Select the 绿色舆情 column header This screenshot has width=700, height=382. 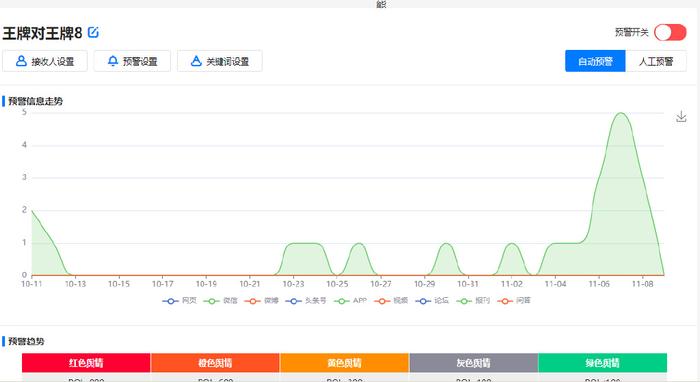pos(603,363)
